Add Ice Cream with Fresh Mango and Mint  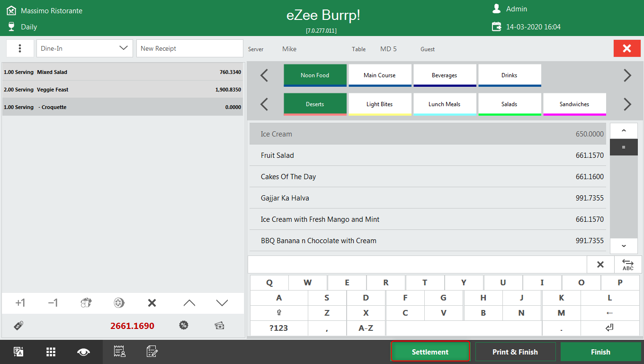(428, 219)
